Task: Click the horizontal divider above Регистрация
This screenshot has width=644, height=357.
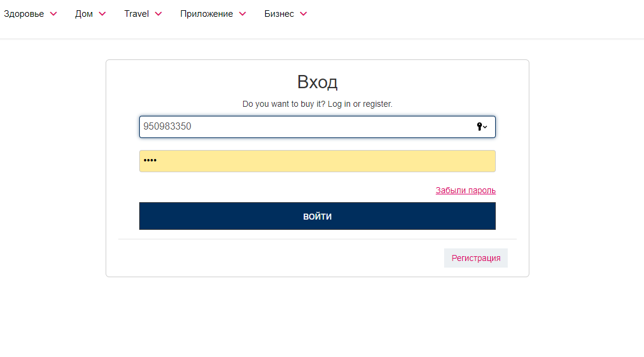Action: click(317, 239)
